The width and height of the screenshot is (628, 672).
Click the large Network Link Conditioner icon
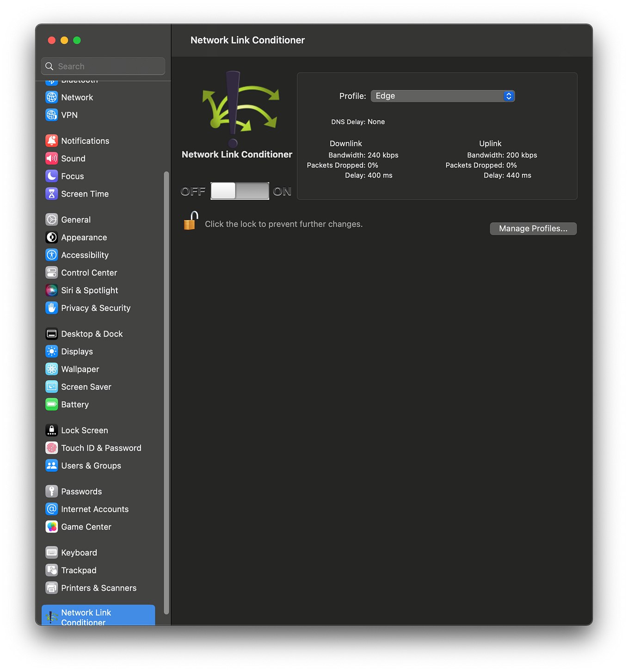(236, 109)
